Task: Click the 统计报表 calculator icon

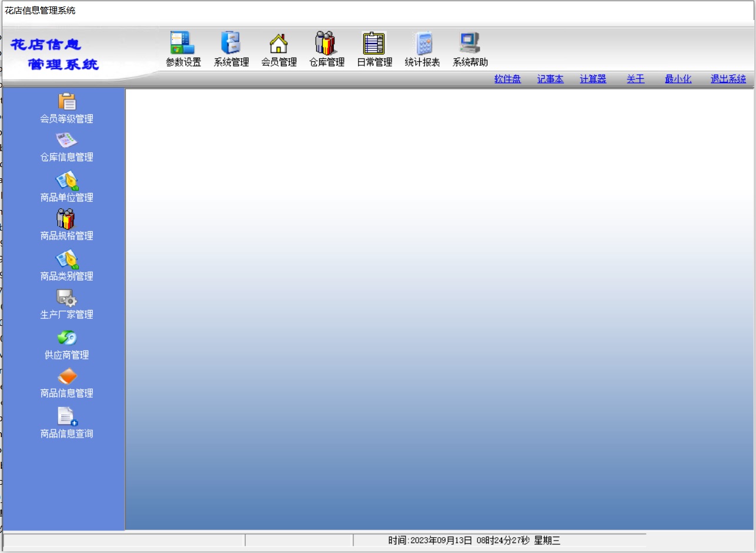Action: (x=422, y=44)
